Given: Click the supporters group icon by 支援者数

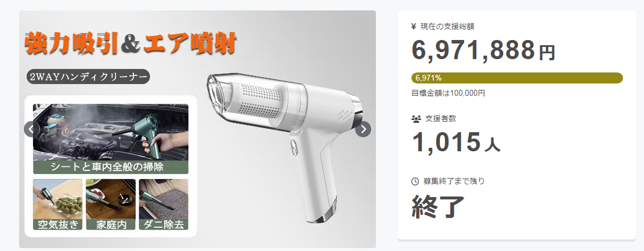Looking at the screenshot, I should [416, 119].
